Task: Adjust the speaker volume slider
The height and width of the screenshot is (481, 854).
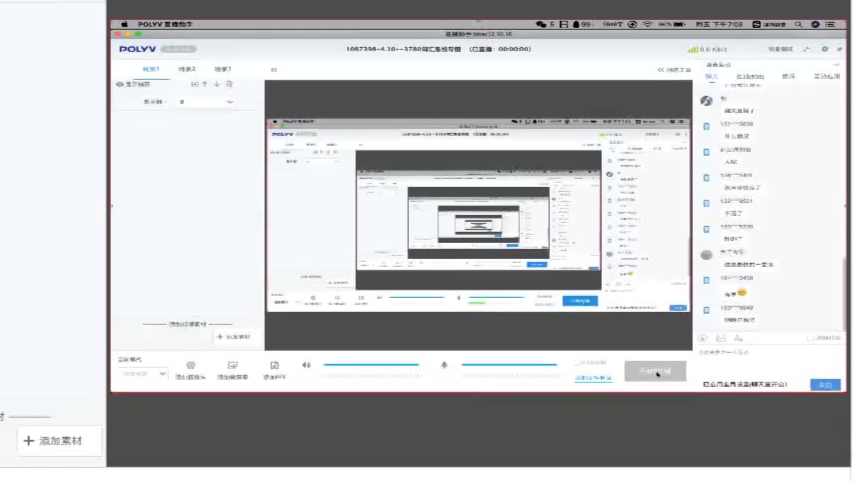Action: (371, 364)
